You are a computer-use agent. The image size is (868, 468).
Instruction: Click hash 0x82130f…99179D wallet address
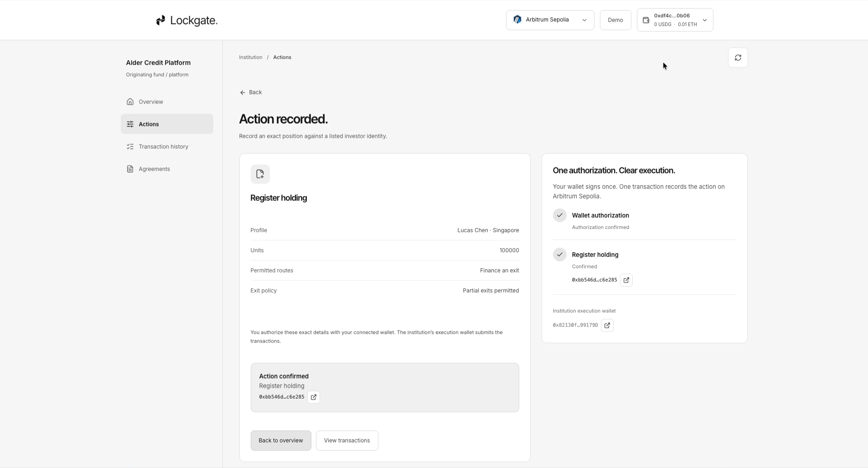[575, 325]
